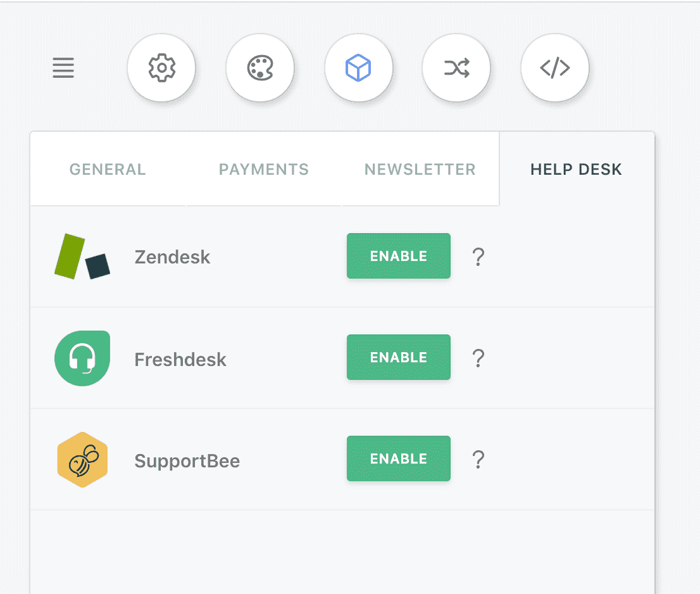
Task: Open the code embed section
Action: click(555, 68)
